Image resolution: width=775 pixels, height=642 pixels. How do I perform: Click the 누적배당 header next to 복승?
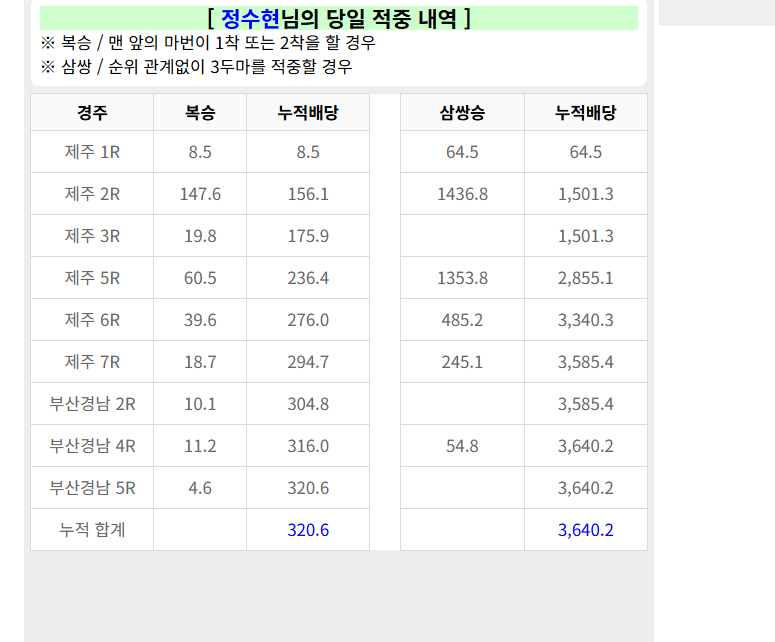pyautogui.click(x=308, y=113)
